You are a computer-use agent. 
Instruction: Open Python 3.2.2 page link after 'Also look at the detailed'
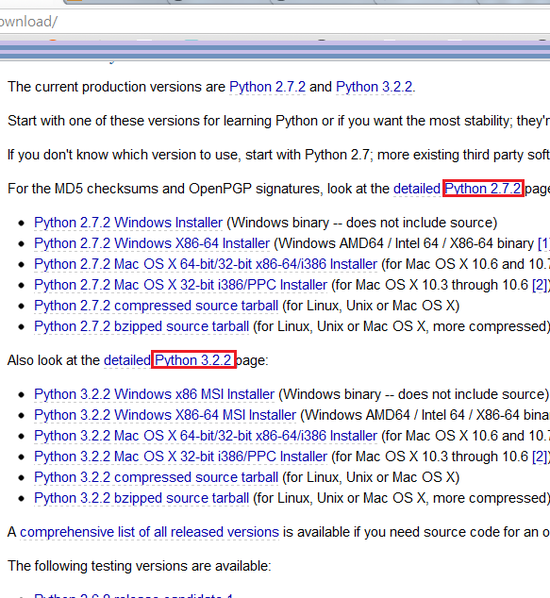(193, 360)
